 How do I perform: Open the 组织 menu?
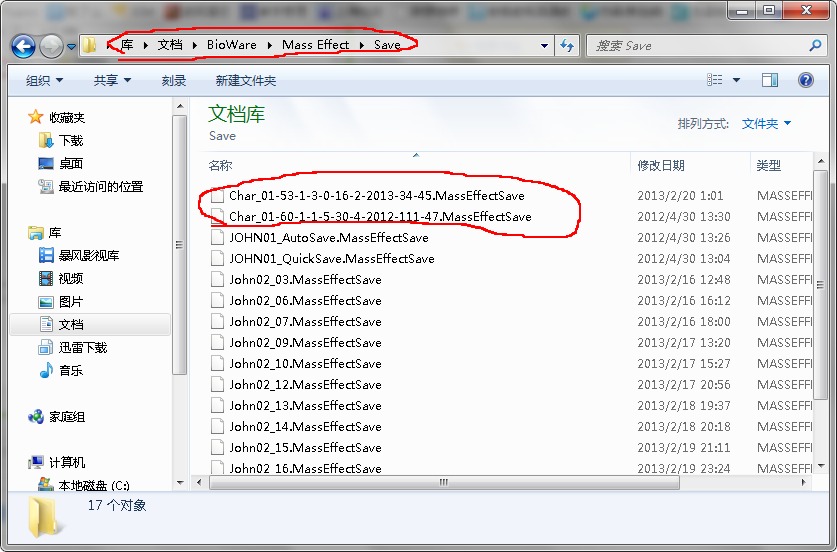(x=44, y=81)
